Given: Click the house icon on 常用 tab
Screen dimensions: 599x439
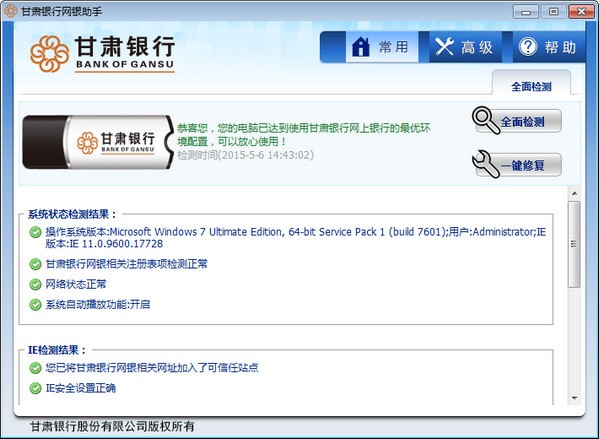Looking at the screenshot, I should click(x=361, y=47).
